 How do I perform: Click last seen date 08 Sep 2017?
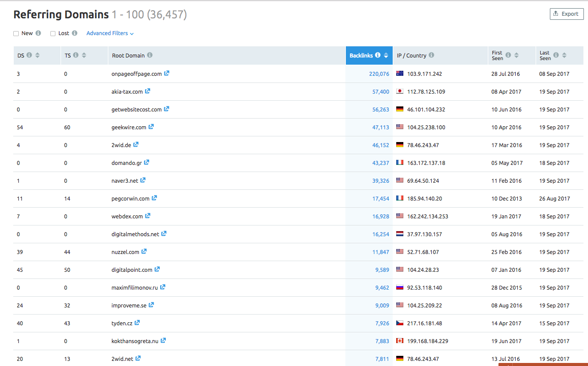click(554, 74)
